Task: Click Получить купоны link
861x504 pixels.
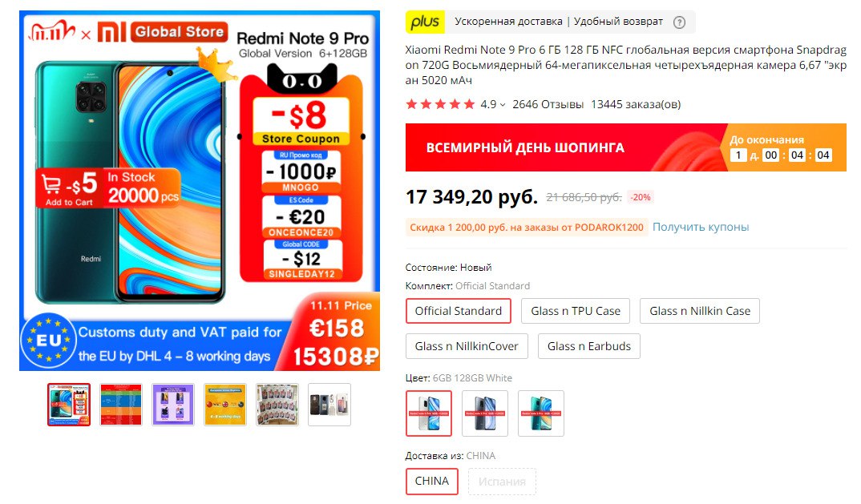Action: point(700,227)
